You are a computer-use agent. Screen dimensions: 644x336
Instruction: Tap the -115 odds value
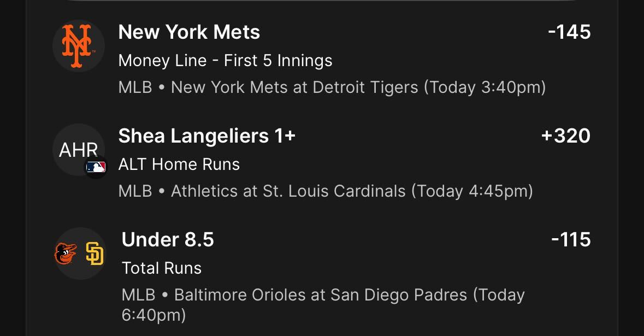(571, 240)
